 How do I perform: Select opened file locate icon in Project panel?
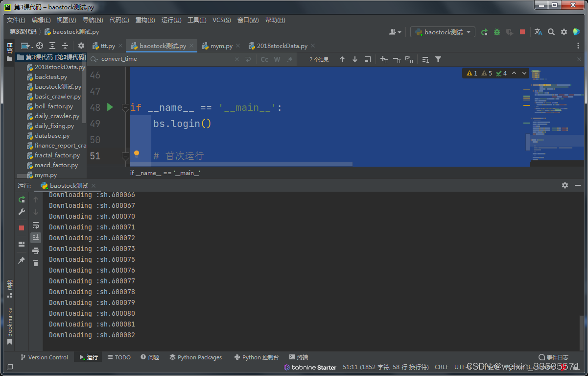pyautogui.click(x=40, y=46)
